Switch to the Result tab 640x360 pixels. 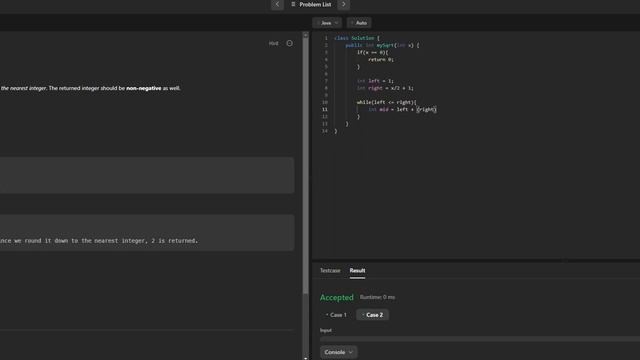[357, 271]
